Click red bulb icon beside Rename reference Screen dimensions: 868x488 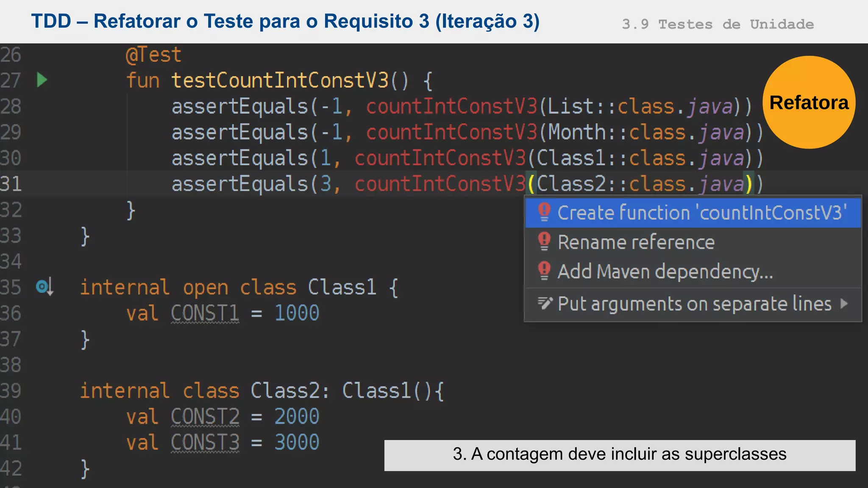pos(544,242)
